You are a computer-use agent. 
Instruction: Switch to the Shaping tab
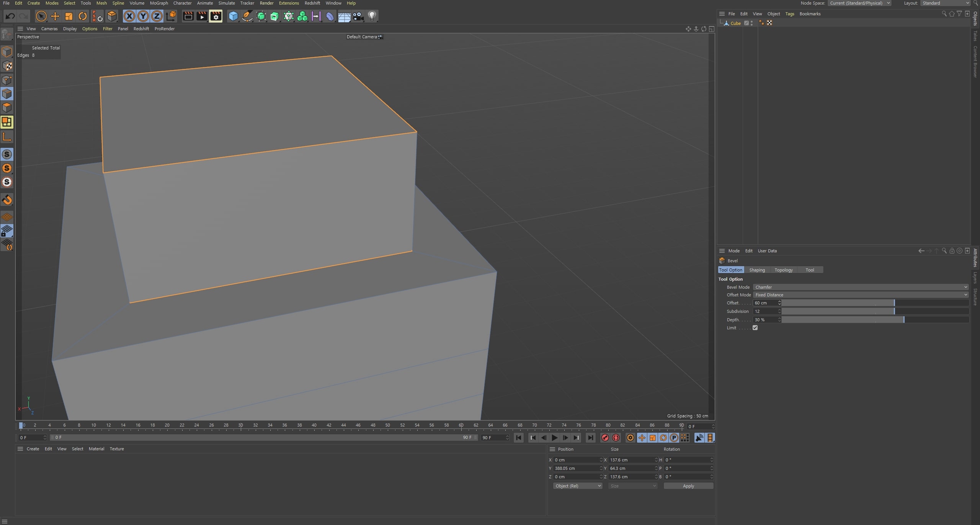pyautogui.click(x=757, y=270)
